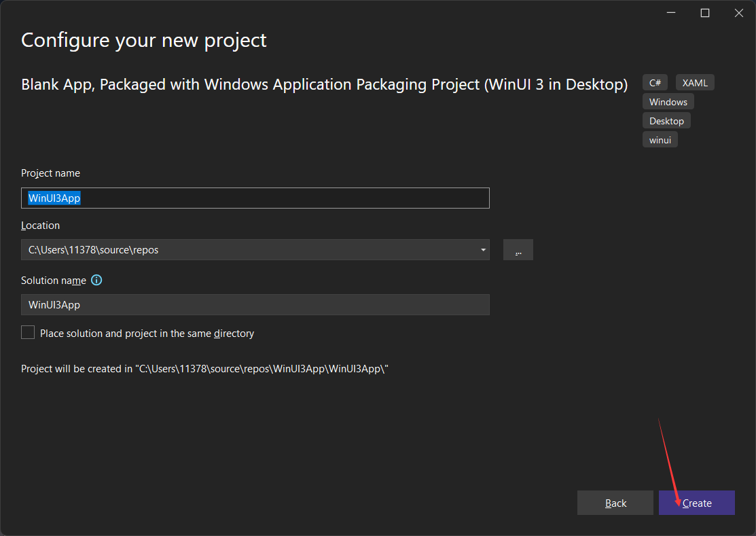Maximize the dialog window
Screen dimensions: 756x536
[x=704, y=12]
